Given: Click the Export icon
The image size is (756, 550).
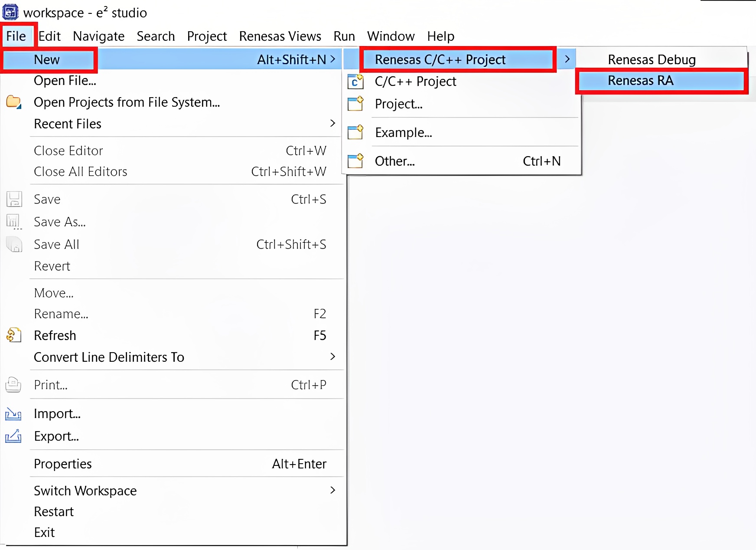Looking at the screenshot, I should (x=13, y=436).
